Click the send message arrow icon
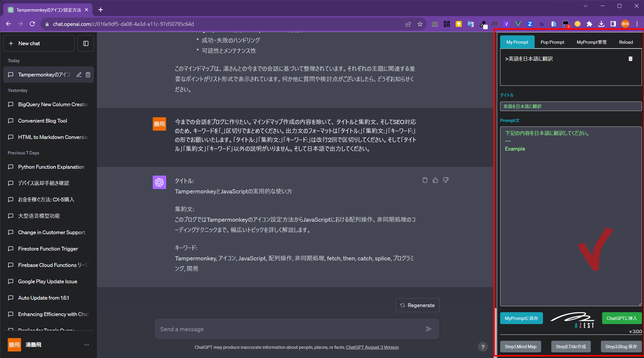 tap(429, 329)
